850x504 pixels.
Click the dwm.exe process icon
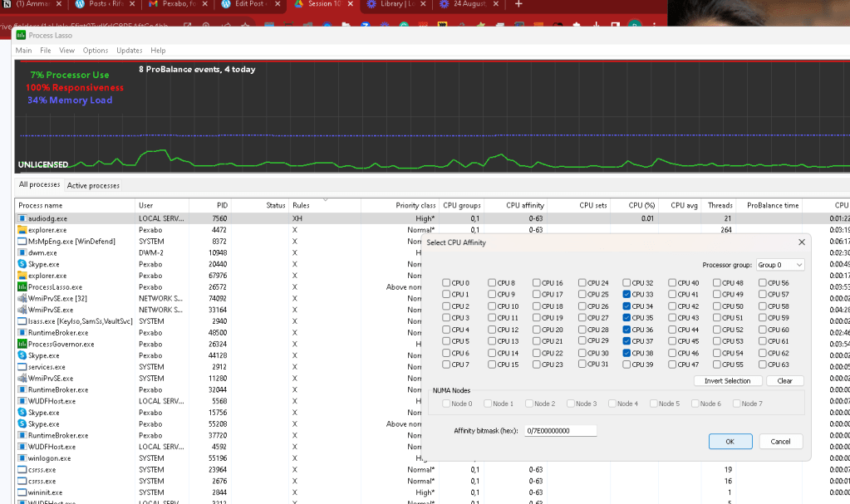22,252
